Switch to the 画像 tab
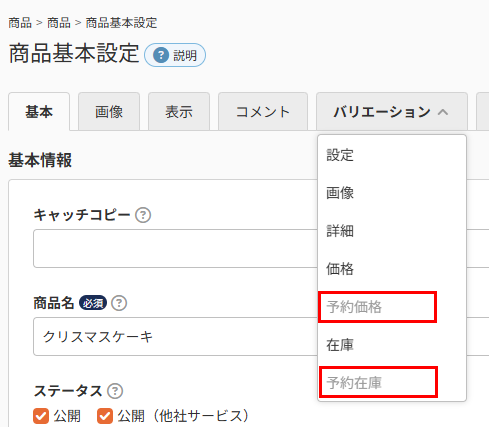This screenshot has height=427, width=489. tap(109, 112)
